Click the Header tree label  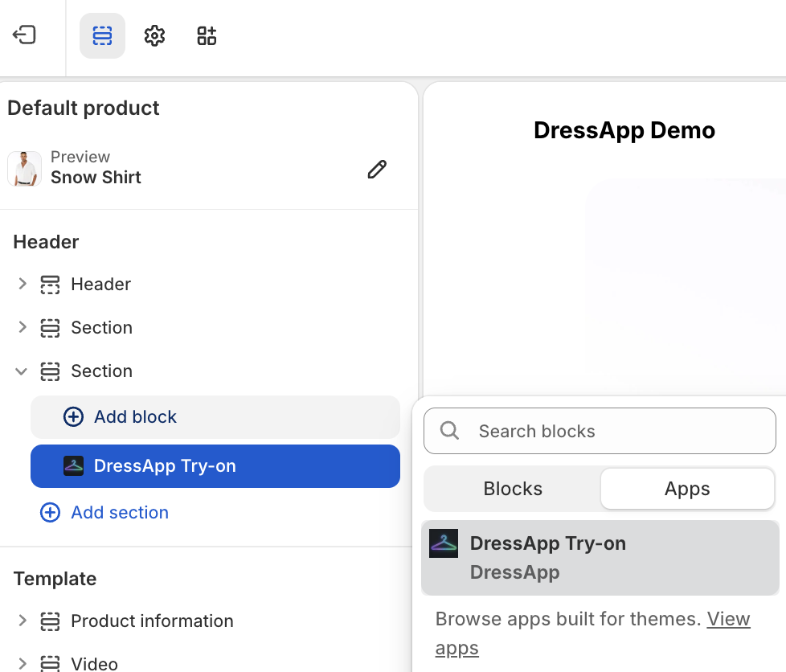(x=100, y=284)
